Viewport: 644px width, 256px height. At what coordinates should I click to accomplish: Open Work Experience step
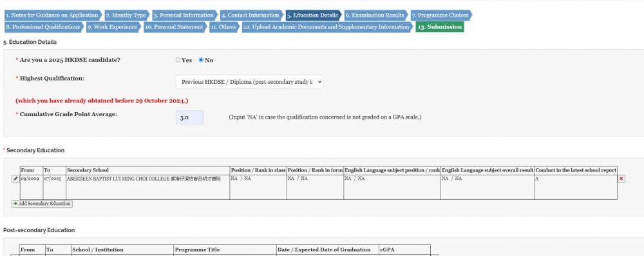pos(113,27)
